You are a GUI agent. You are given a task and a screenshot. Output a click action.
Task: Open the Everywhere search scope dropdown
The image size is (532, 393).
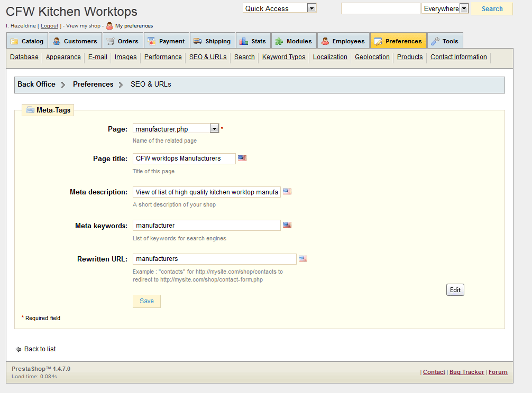(x=464, y=8)
